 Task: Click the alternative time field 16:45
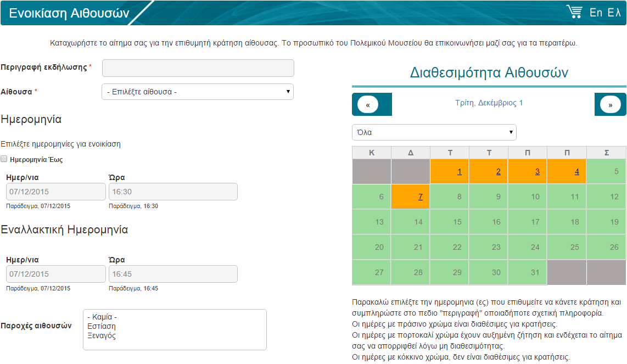[x=173, y=274]
